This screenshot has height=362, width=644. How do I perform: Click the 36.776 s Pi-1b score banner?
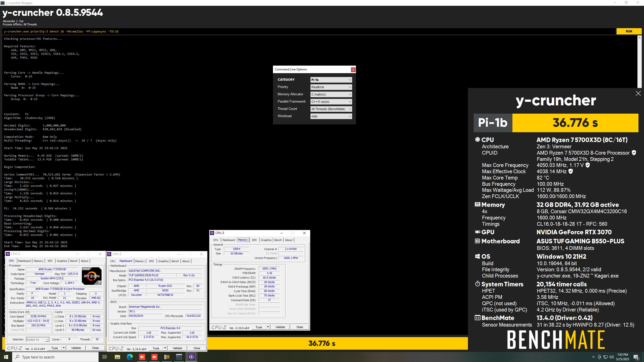(575, 123)
